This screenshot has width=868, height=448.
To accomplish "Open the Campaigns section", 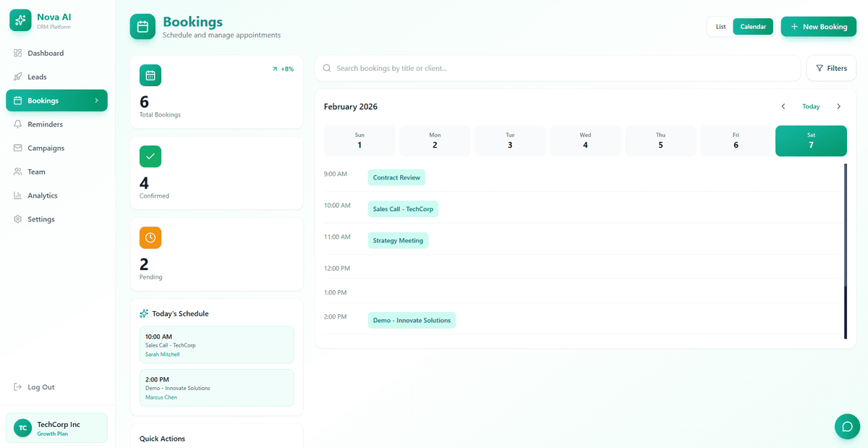I will coord(46,148).
